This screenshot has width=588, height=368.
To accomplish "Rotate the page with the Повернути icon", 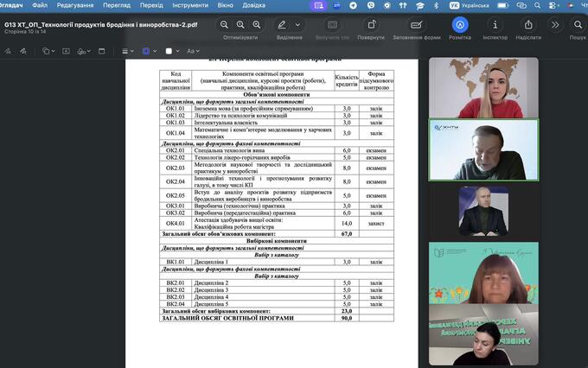I will (x=371, y=25).
